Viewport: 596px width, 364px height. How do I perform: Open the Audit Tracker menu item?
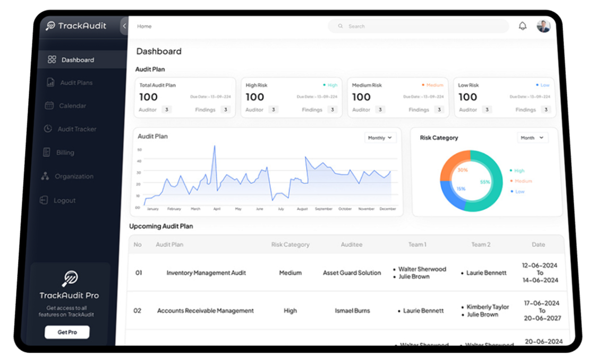tap(76, 129)
